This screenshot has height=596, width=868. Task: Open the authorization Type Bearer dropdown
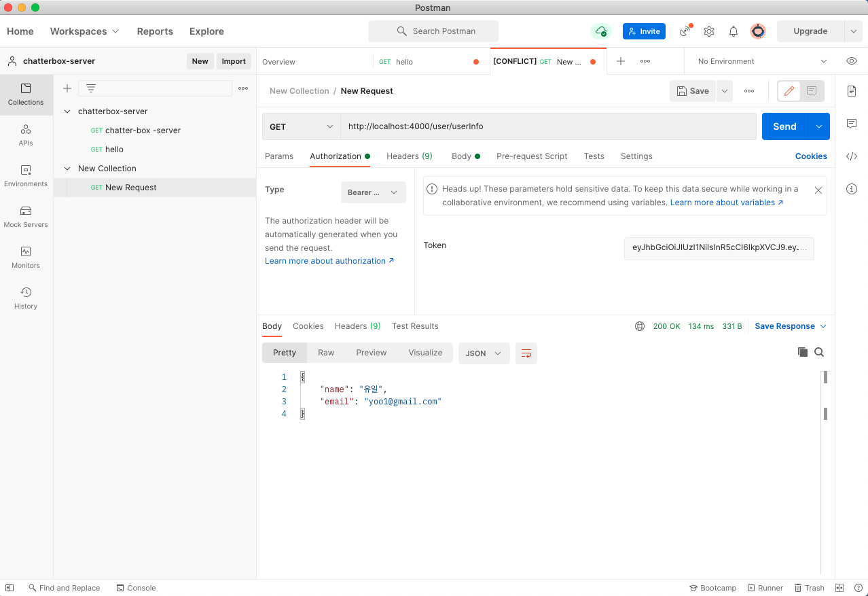click(x=373, y=192)
